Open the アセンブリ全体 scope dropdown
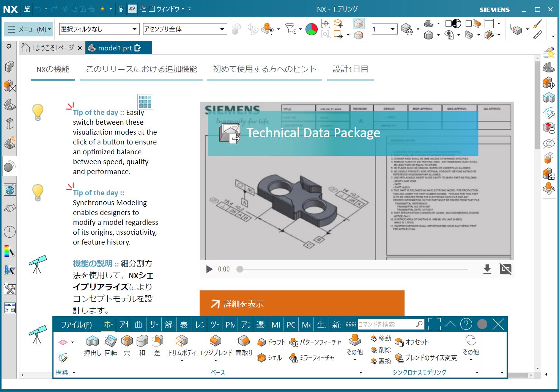The image size is (559, 392). [x=185, y=29]
